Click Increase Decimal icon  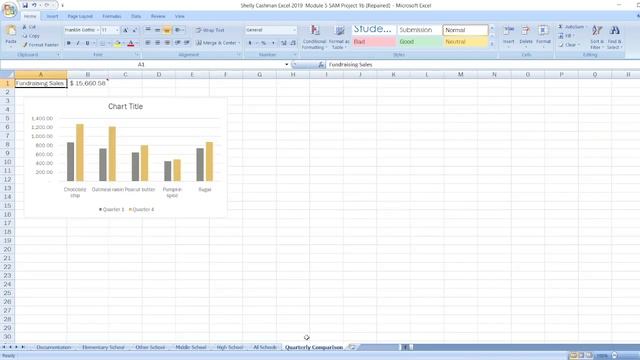pyautogui.click(x=284, y=43)
